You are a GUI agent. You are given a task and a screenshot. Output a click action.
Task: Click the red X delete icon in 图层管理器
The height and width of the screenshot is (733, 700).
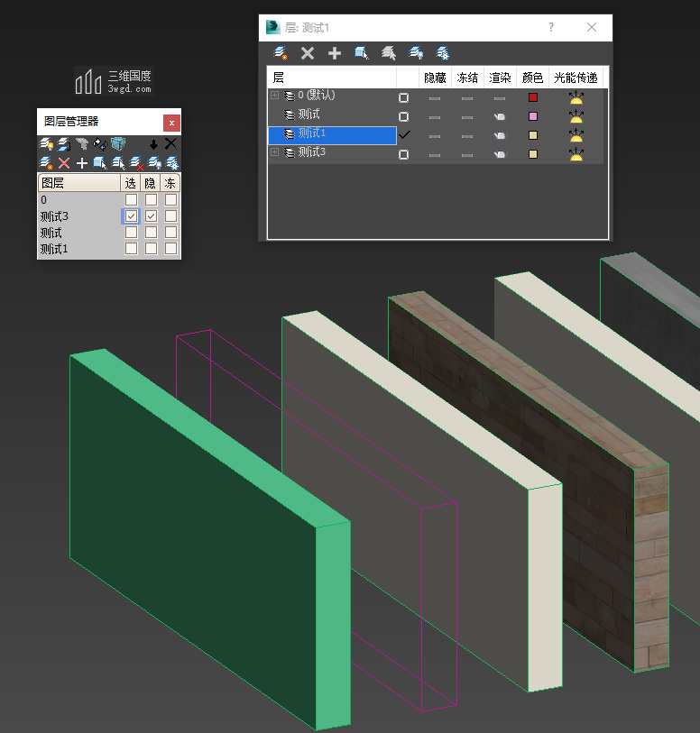click(64, 163)
